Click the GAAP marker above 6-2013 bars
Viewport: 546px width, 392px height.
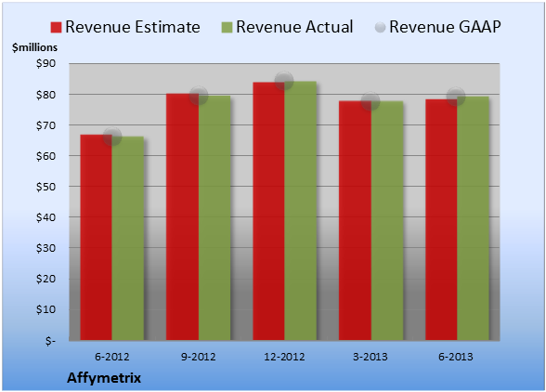tap(456, 97)
